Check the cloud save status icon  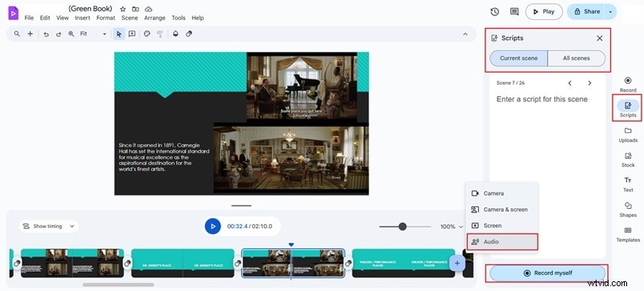[x=148, y=9]
